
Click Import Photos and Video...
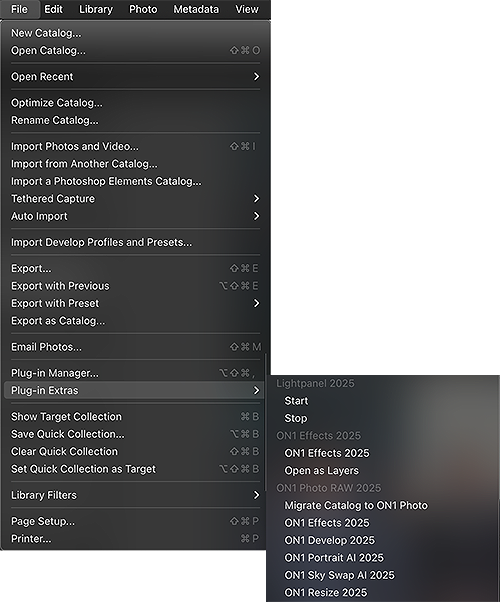135,146
